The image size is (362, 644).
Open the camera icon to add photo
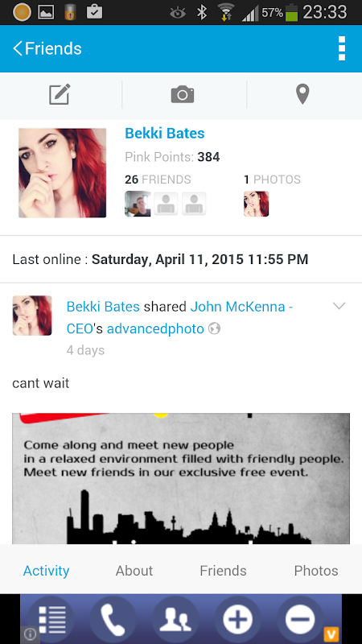[x=183, y=94]
